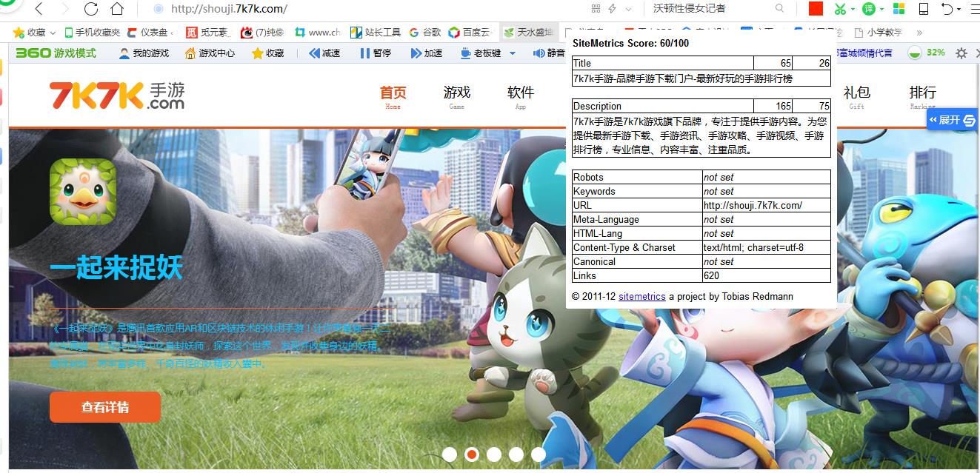Go to the fourth carousel slide dot
980x473 pixels.
click(516, 454)
